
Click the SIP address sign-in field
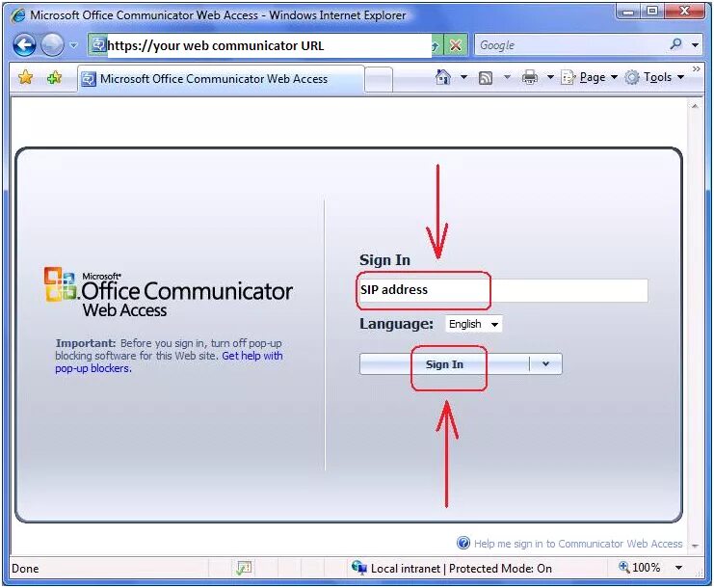tap(503, 290)
